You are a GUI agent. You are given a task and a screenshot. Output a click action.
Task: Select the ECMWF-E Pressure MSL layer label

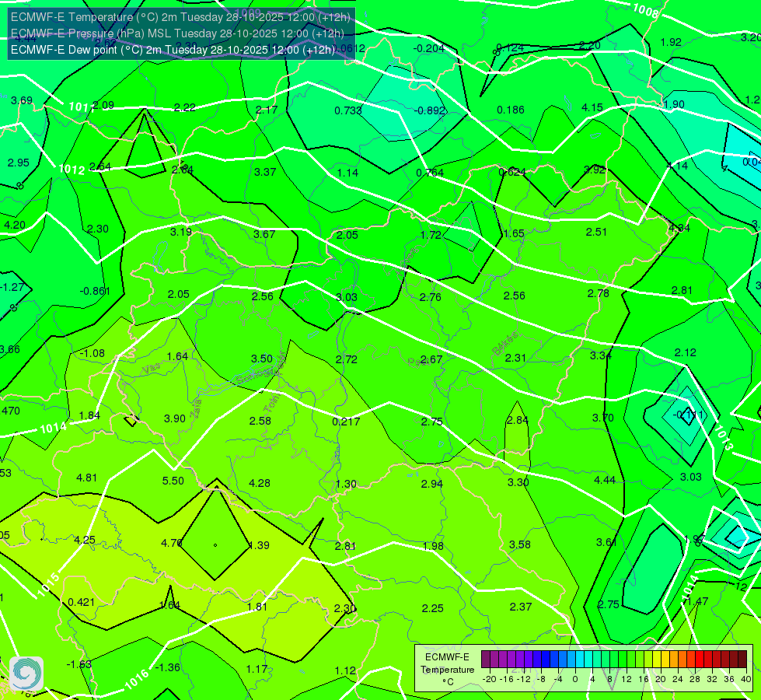tap(178, 33)
